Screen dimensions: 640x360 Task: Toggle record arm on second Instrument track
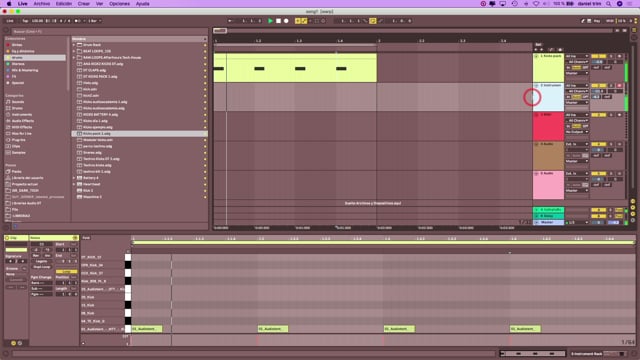click(619, 85)
